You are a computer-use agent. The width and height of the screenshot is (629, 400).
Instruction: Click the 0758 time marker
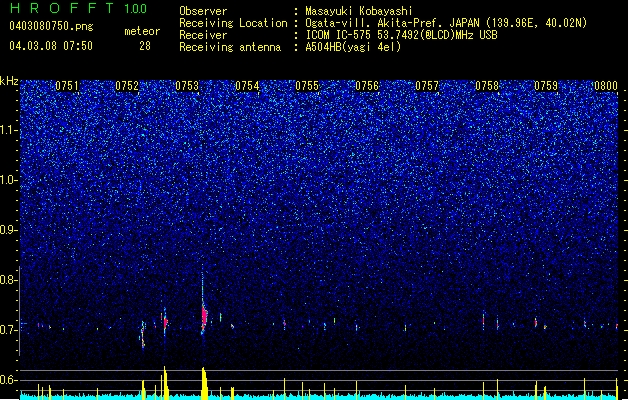pos(487,86)
